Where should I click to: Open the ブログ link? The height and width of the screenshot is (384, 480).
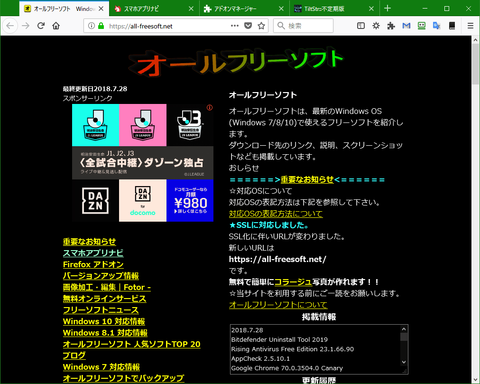coord(74,356)
